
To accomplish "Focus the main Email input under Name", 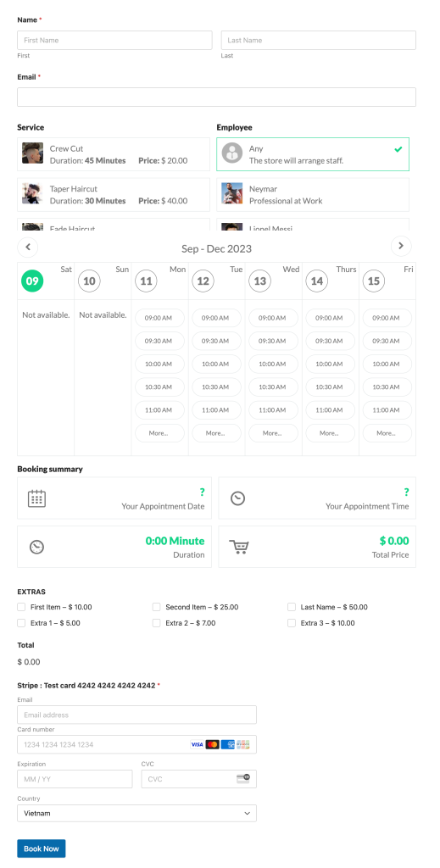I will click(x=216, y=97).
